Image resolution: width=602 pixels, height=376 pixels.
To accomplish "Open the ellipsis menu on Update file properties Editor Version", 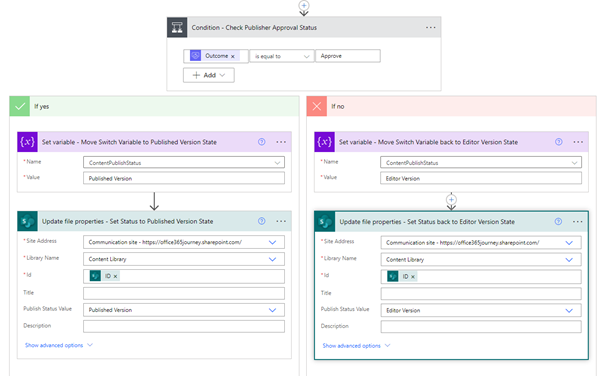I will pyautogui.click(x=577, y=222).
